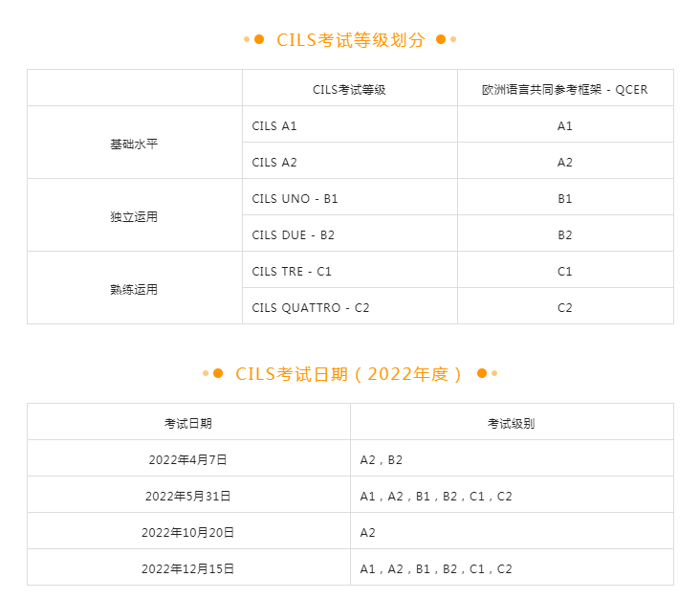Click the 熟练运用 category cell

(x=134, y=289)
